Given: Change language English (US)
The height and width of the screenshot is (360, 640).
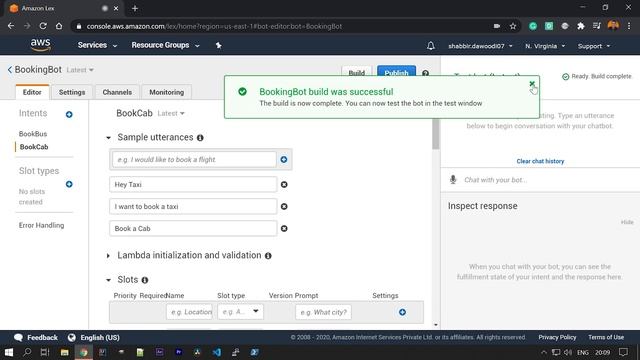Looking at the screenshot, I should pos(94,338).
